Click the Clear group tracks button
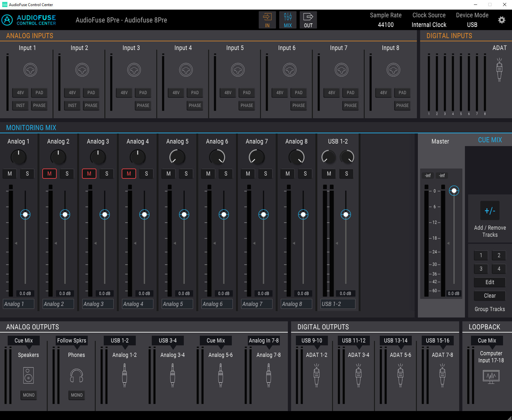Screen dimensions: 512x420 [490, 296]
